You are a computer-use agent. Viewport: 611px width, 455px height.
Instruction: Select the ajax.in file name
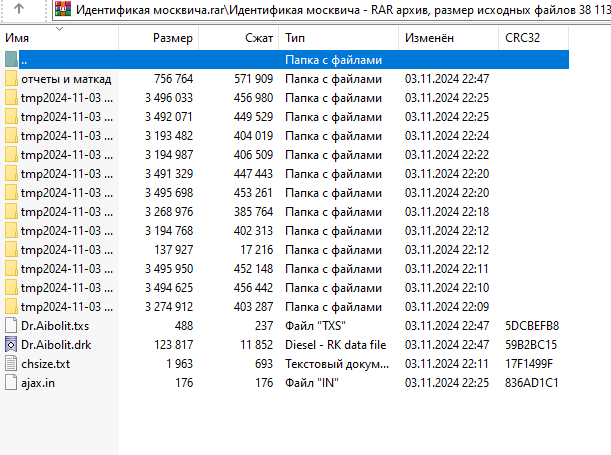point(38,383)
